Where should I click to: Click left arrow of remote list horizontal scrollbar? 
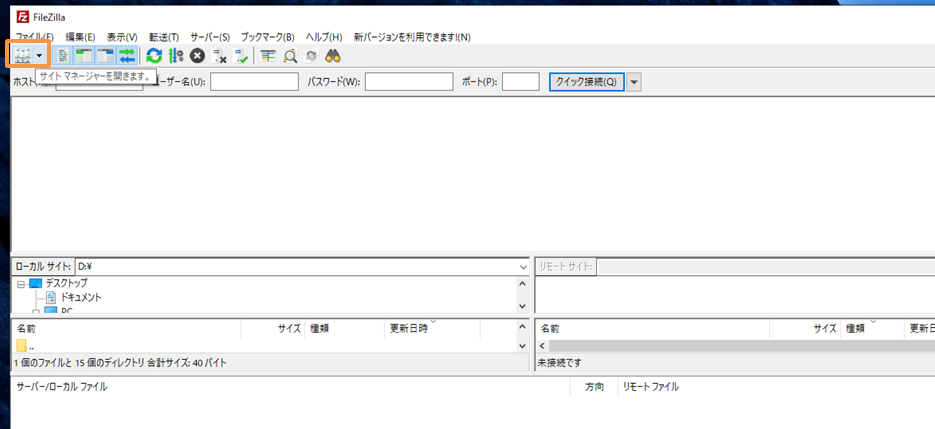coord(543,346)
